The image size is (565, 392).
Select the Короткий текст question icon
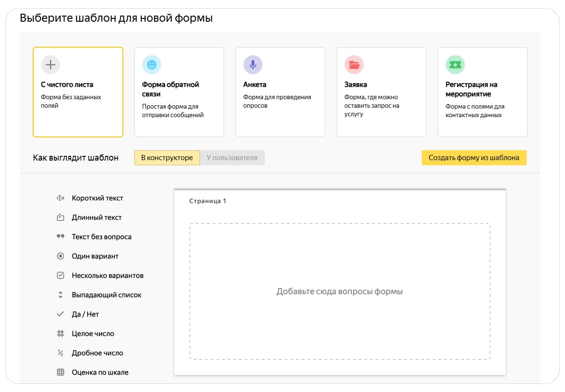[60, 198]
